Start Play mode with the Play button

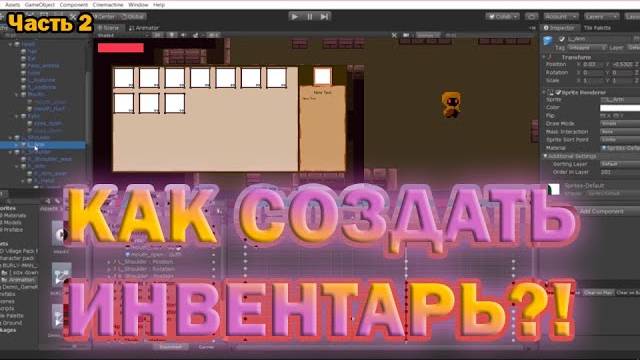tap(294, 17)
